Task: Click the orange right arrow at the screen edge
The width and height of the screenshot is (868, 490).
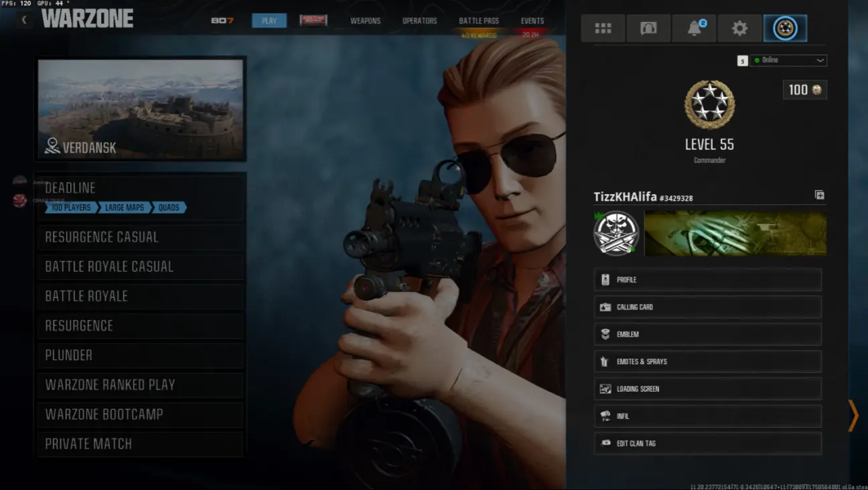Action: click(x=853, y=416)
